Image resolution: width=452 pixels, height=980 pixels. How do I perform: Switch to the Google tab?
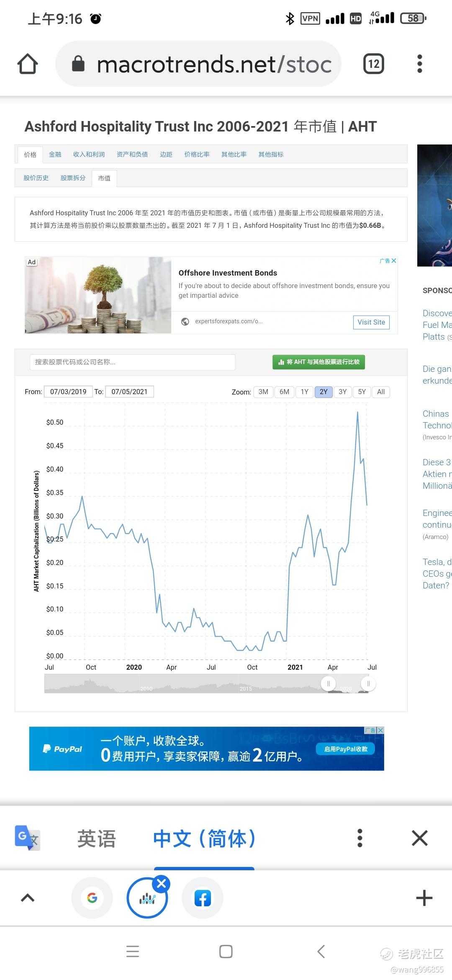[x=92, y=898]
